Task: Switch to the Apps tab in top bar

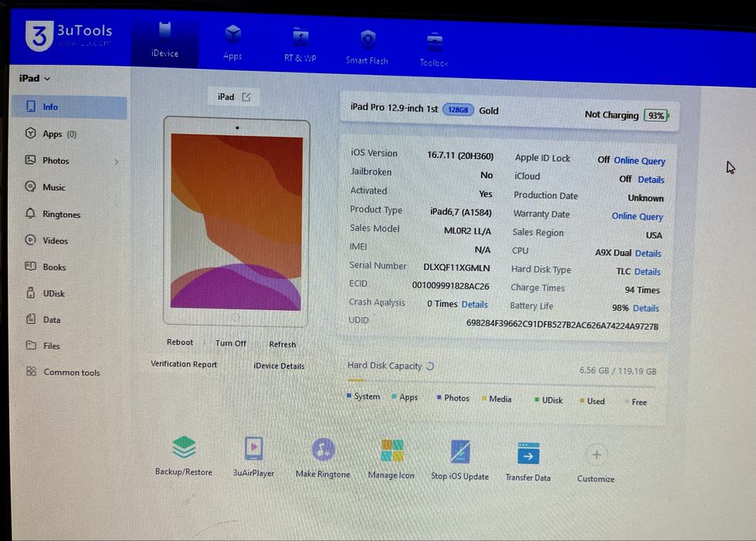Action: (233, 43)
